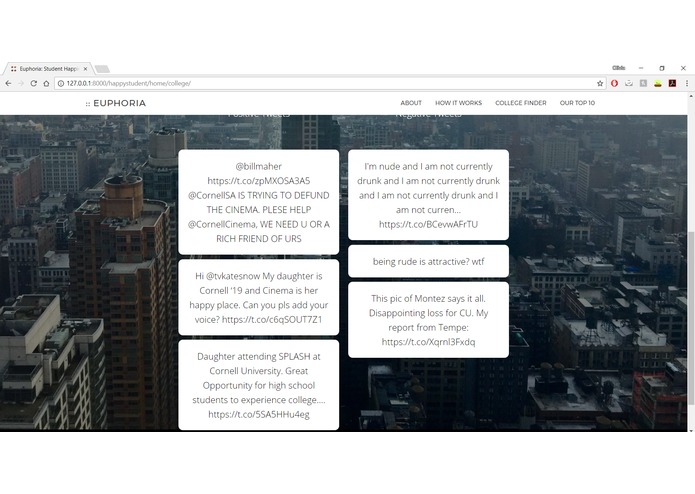The width and height of the screenshot is (695, 494).
Task: Click the mail envelope extension icon
Action: [x=629, y=83]
